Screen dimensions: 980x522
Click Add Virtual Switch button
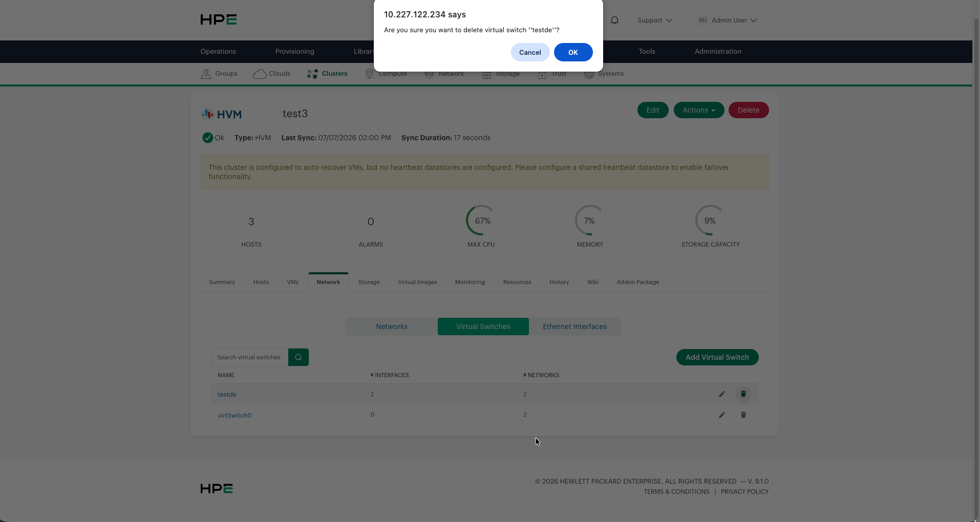[x=717, y=357]
